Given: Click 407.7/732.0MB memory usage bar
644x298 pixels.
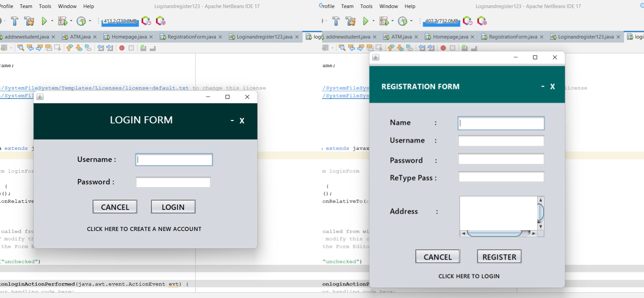Looking at the screenshot, I should (441, 21).
